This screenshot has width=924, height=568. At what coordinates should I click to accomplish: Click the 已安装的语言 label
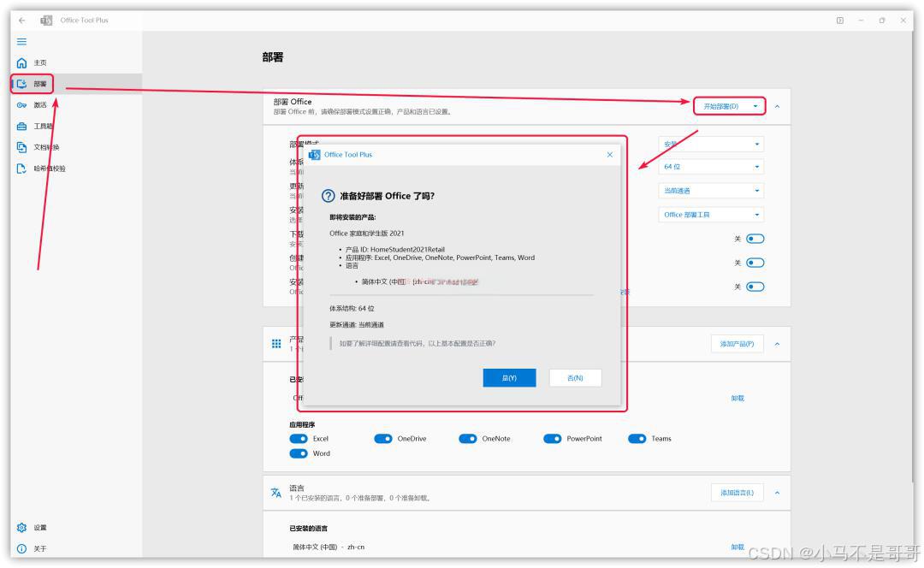(309, 529)
